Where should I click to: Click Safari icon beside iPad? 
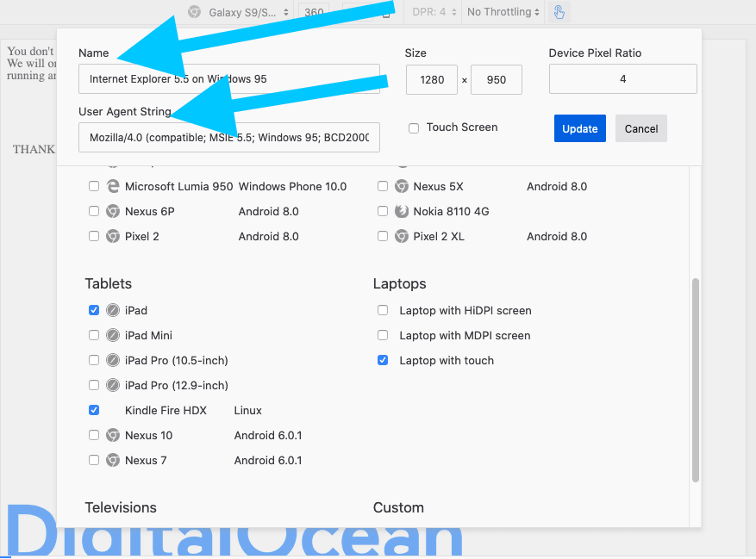coord(113,310)
